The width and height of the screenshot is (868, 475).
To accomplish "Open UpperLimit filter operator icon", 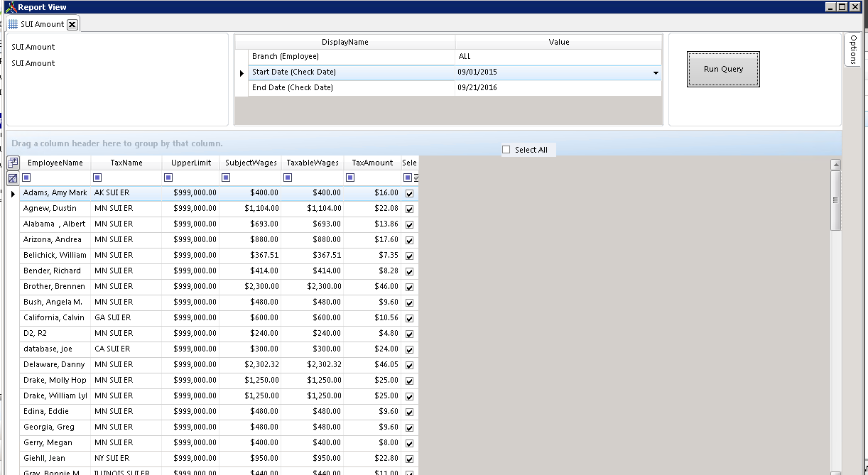I will point(168,178).
